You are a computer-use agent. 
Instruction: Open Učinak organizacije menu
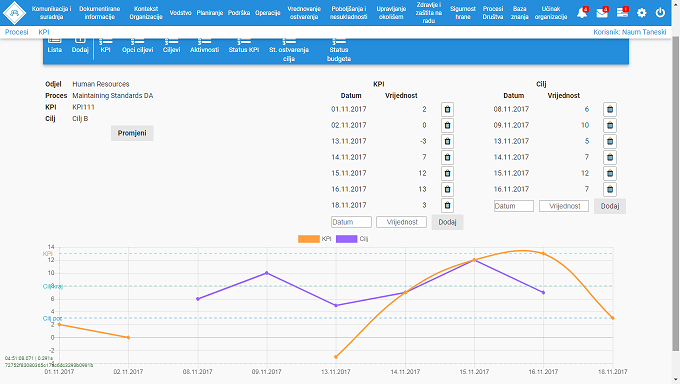point(551,13)
